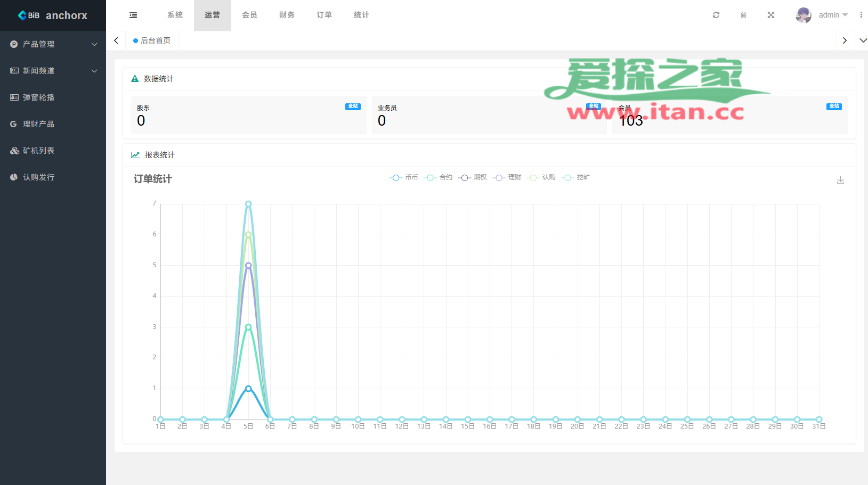This screenshot has width=868, height=485.
Task: Open the admin account dropdown
Action: click(x=833, y=15)
